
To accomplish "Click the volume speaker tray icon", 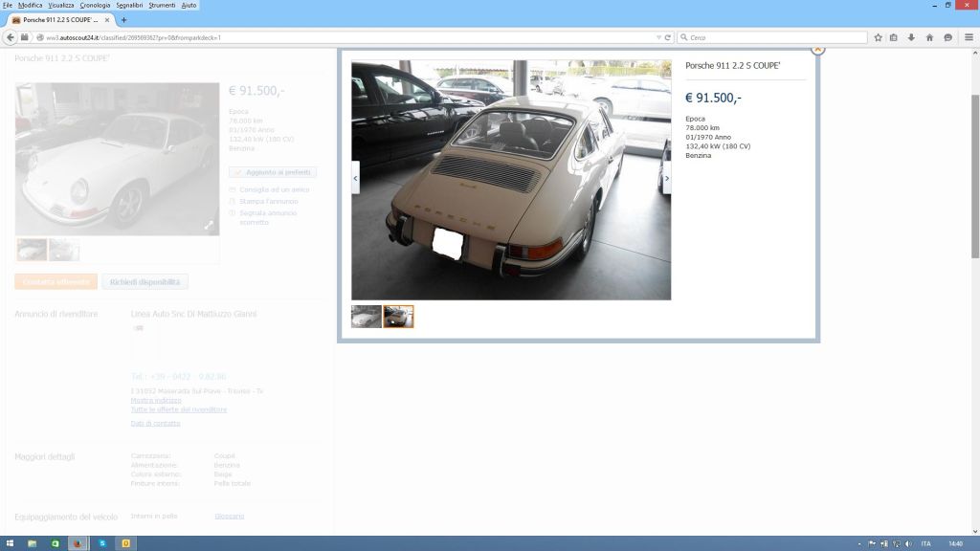I will click(x=908, y=544).
